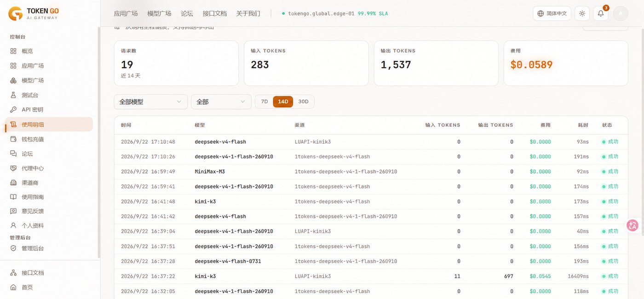Click the 99.99% SLA label

coord(373,13)
